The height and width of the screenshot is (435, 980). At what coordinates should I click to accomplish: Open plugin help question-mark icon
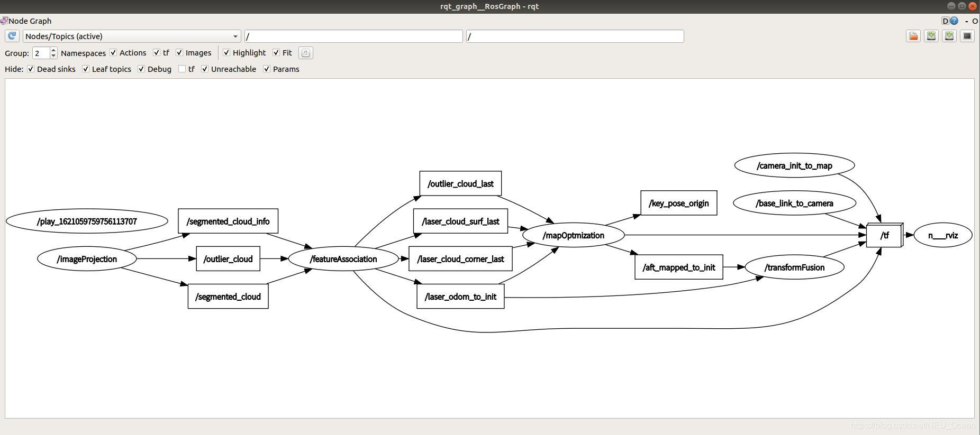954,21
